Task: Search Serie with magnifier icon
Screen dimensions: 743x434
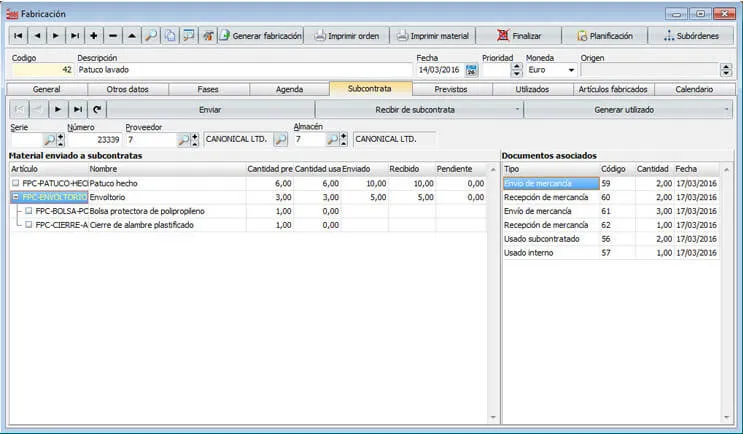Action: coord(49,140)
